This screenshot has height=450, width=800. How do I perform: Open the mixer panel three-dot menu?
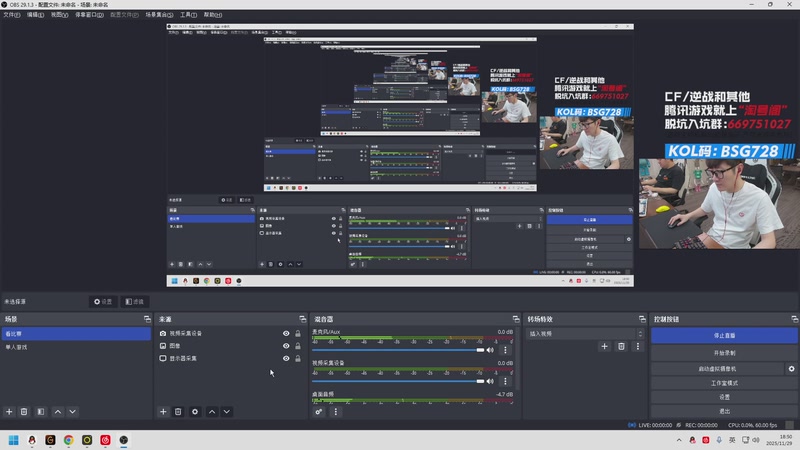click(x=336, y=411)
